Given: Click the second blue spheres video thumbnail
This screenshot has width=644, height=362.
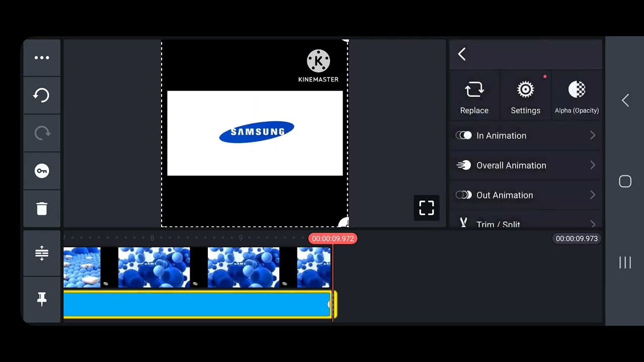Looking at the screenshot, I should coord(154,267).
